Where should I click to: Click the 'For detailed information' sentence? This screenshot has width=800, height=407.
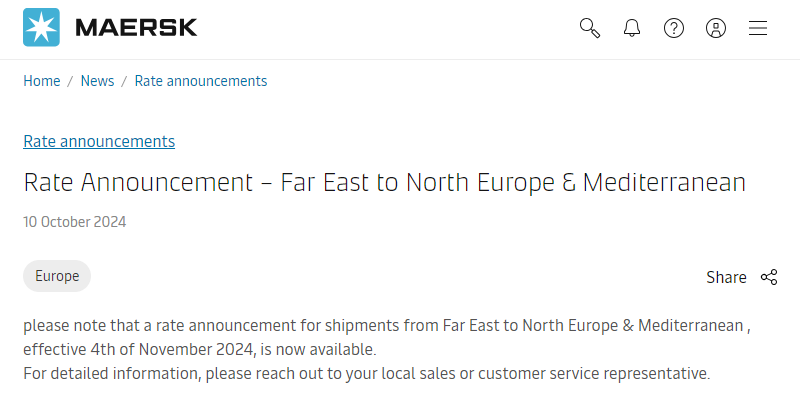(367, 373)
